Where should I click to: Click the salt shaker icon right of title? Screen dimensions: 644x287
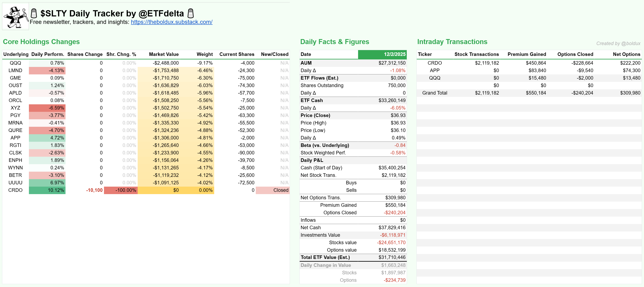190,13
